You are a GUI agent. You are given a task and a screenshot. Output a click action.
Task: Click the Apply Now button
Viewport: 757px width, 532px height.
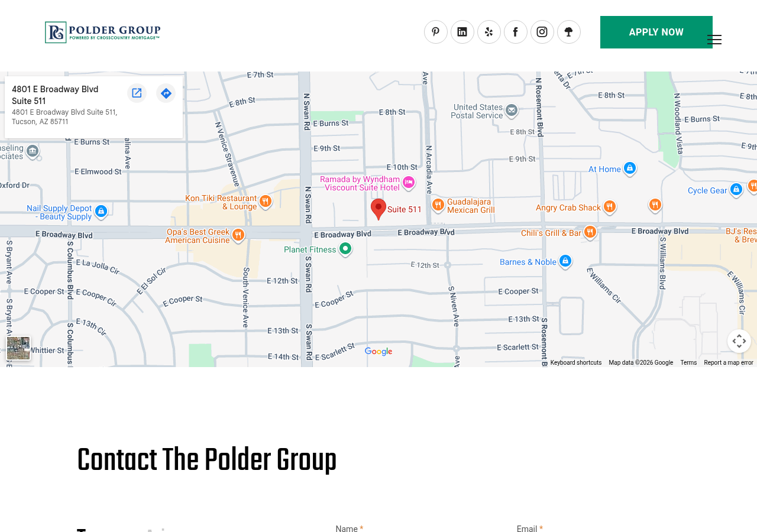[x=656, y=32]
